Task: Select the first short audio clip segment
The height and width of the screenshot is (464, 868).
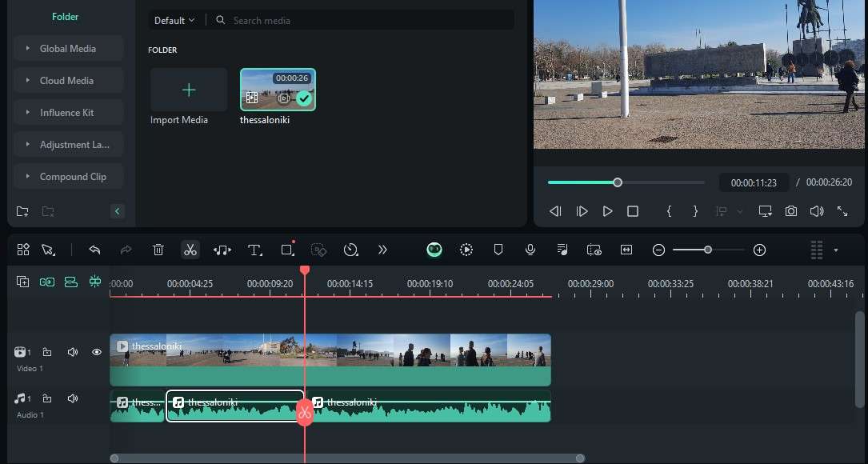Action: click(x=138, y=406)
